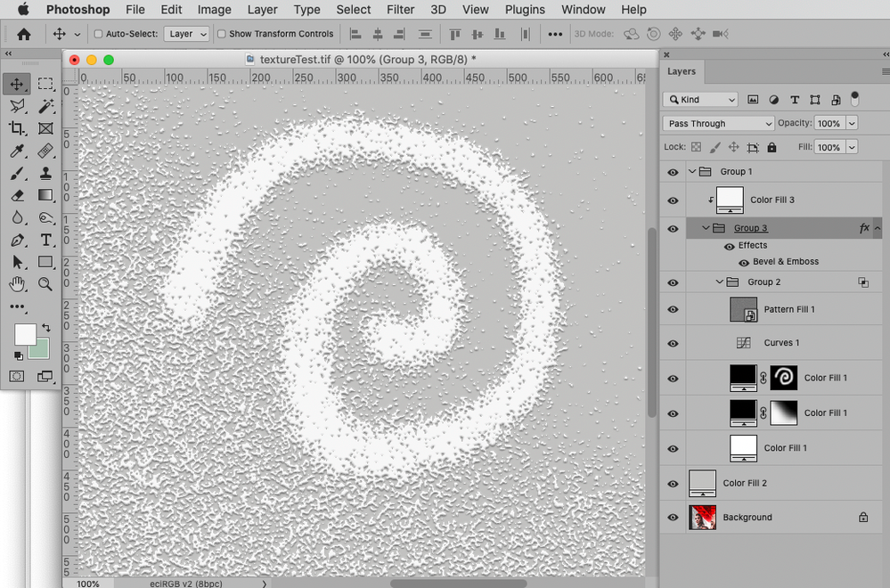
Task: Open the File menu
Action: [x=135, y=10]
